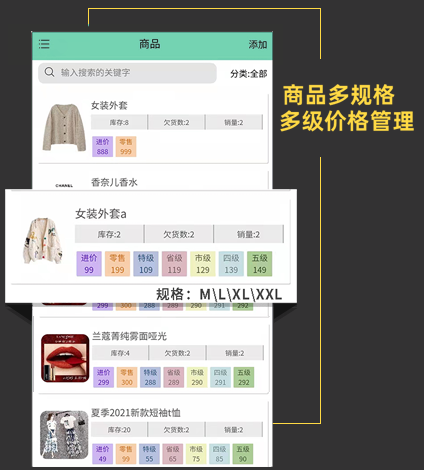Select the 零售 99 tag of 短袖t恤
Screen dimensions: 424x470
(126, 454)
